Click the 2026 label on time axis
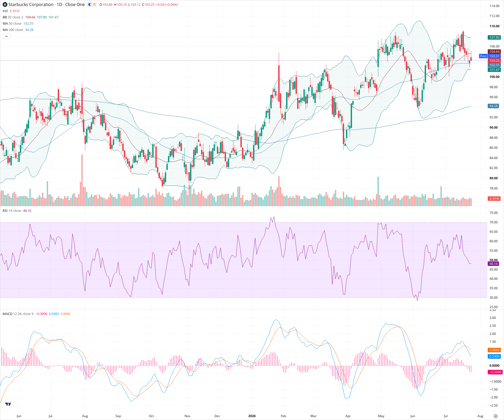The height and width of the screenshot is (420, 504). coord(252,416)
